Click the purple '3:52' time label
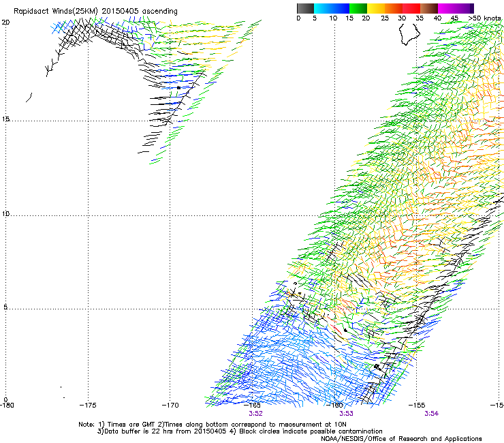504x443 pixels. (255, 414)
